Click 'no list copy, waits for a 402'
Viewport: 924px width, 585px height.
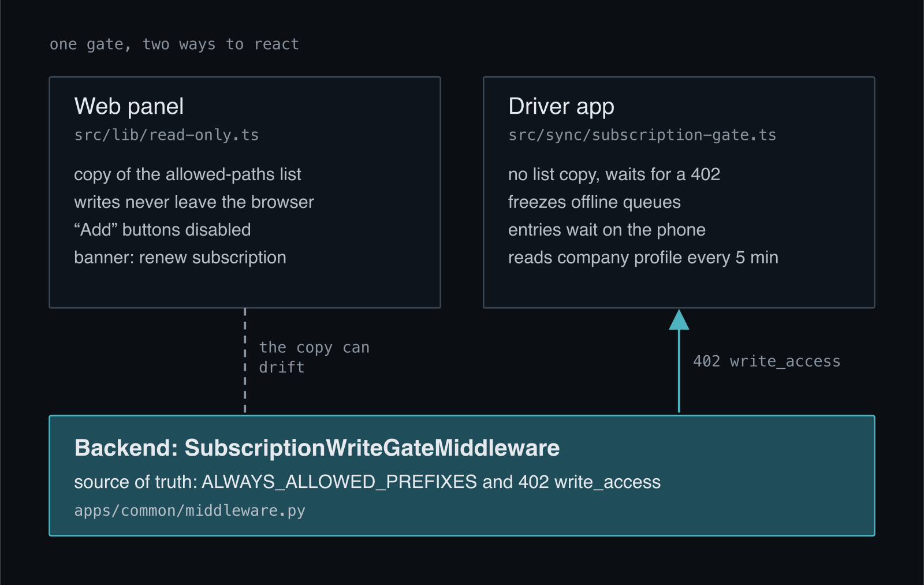pyautogui.click(x=614, y=174)
